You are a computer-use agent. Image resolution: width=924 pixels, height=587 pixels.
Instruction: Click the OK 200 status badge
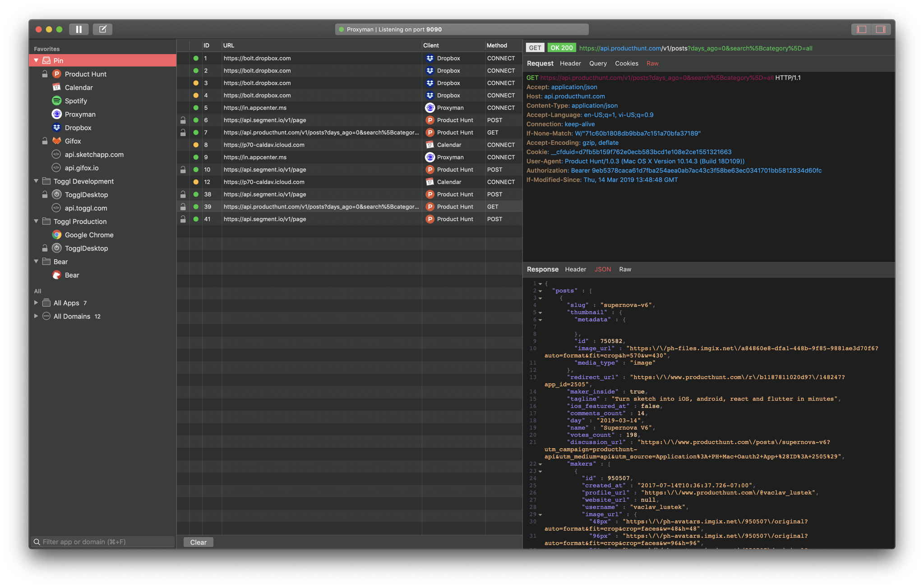click(561, 48)
